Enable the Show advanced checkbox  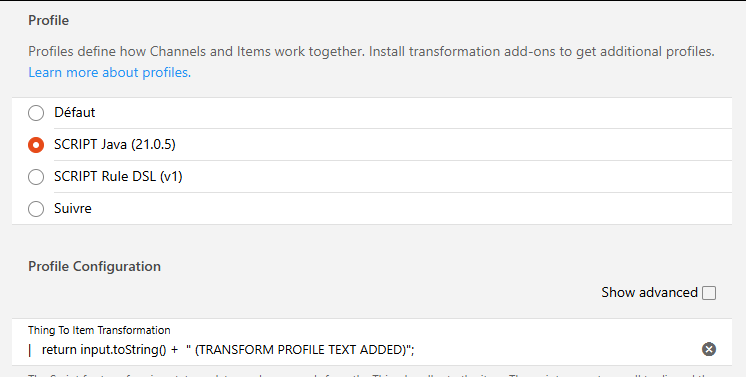click(709, 293)
